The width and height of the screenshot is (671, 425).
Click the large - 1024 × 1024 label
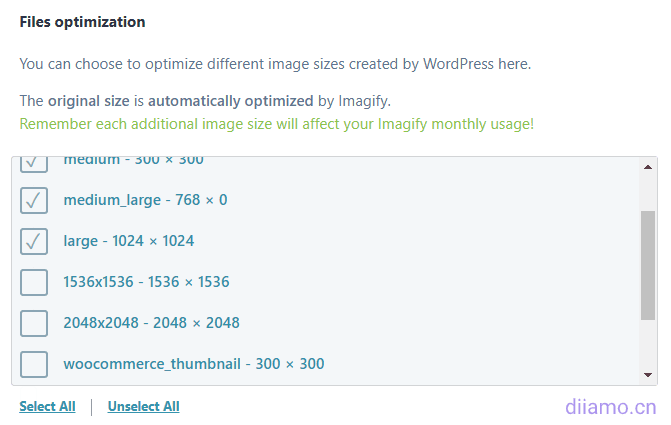(x=128, y=241)
